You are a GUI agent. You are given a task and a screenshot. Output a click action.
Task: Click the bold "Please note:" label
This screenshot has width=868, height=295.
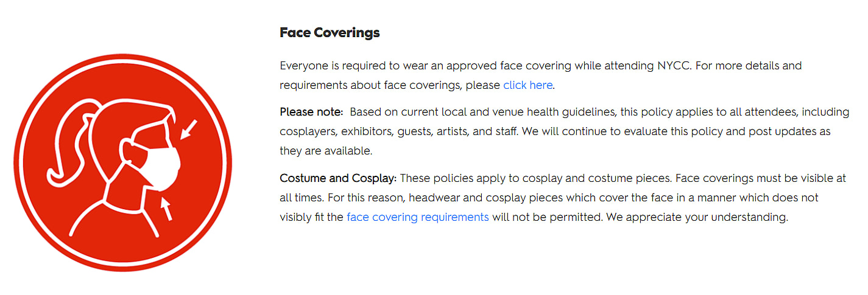[x=312, y=112]
